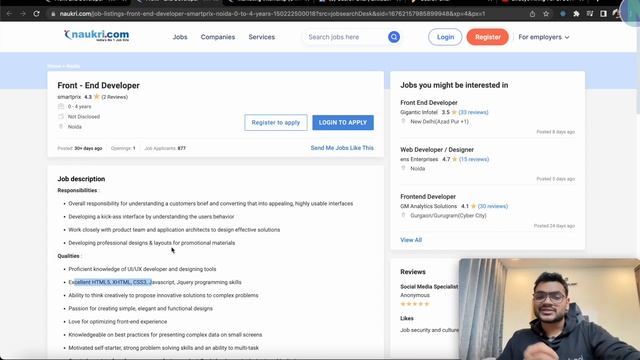Click into the Search jobs here field
This screenshot has height=360, width=640.
[x=345, y=37]
